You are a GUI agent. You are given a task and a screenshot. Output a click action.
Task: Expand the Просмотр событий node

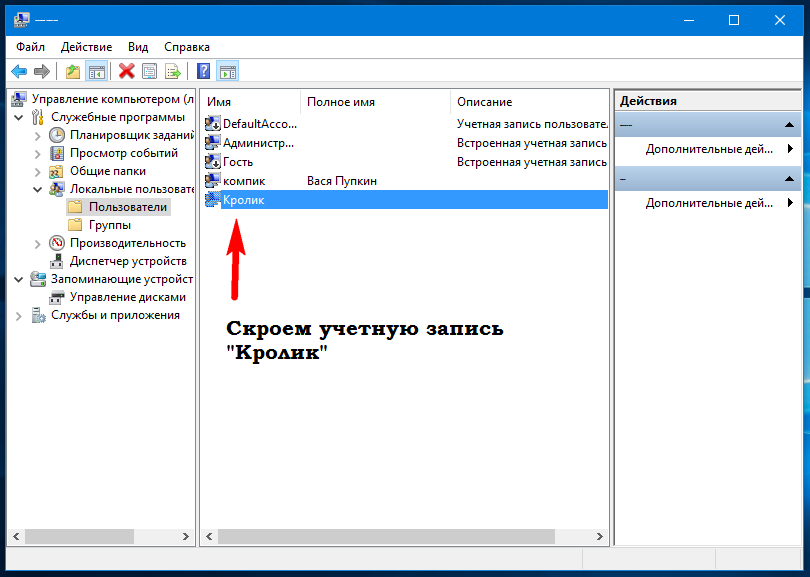(37, 154)
